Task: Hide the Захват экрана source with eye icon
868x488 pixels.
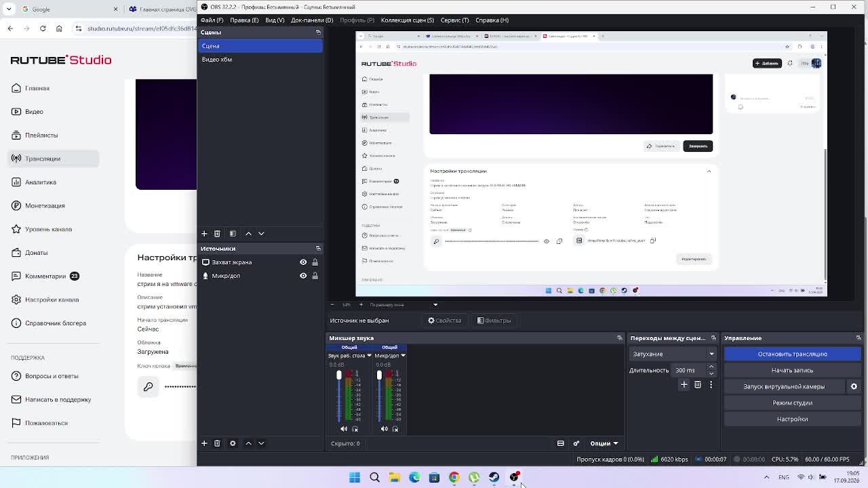Action: click(x=303, y=262)
